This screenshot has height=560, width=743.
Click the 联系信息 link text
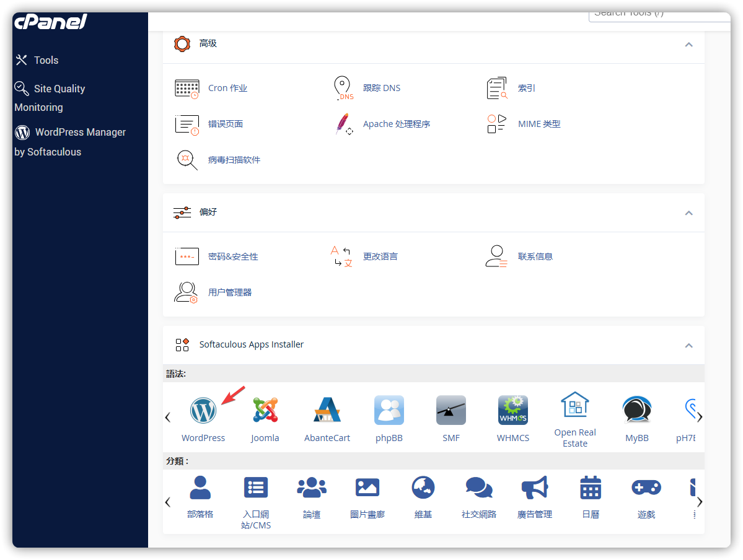pyautogui.click(x=535, y=256)
